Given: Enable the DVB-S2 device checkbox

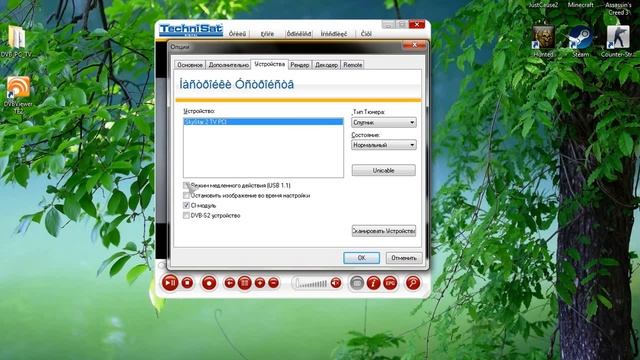Looking at the screenshot, I should (x=186, y=216).
